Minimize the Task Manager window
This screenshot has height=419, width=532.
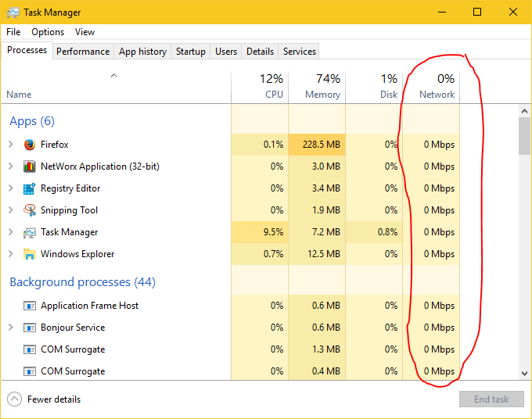click(x=442, y=13)
